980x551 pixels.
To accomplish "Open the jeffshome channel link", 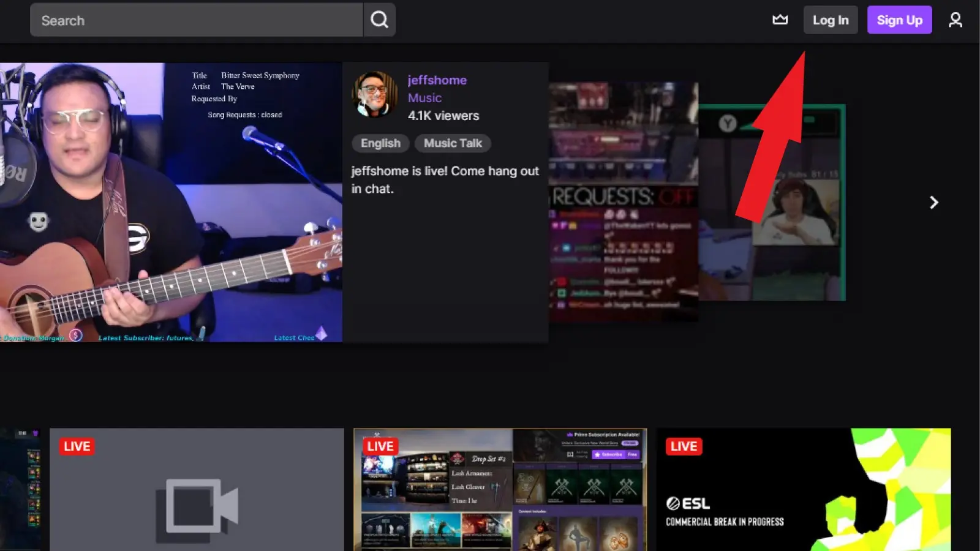I will click(437, 80).
